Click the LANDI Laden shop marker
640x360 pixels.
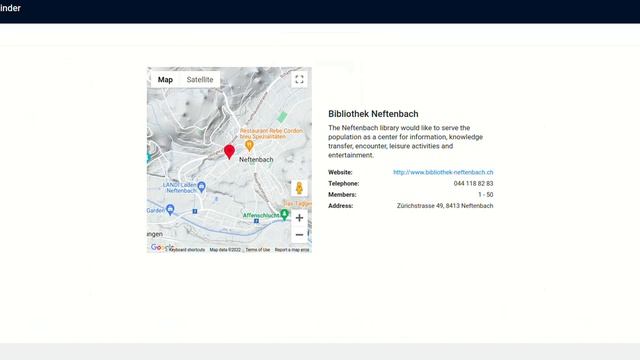click(201, 187)
